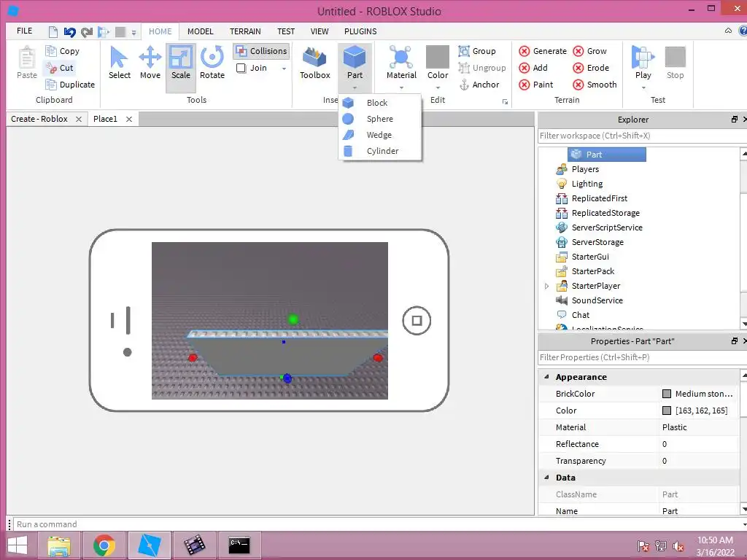Create a new file from quick access bar
The image size is (747, 560).
click(53, 32)
